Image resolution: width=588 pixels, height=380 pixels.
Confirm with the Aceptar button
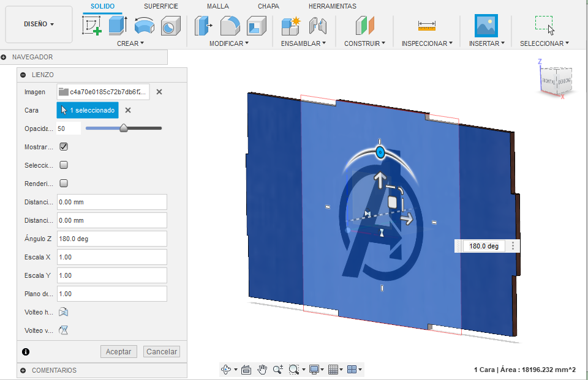tap(118, 351)
